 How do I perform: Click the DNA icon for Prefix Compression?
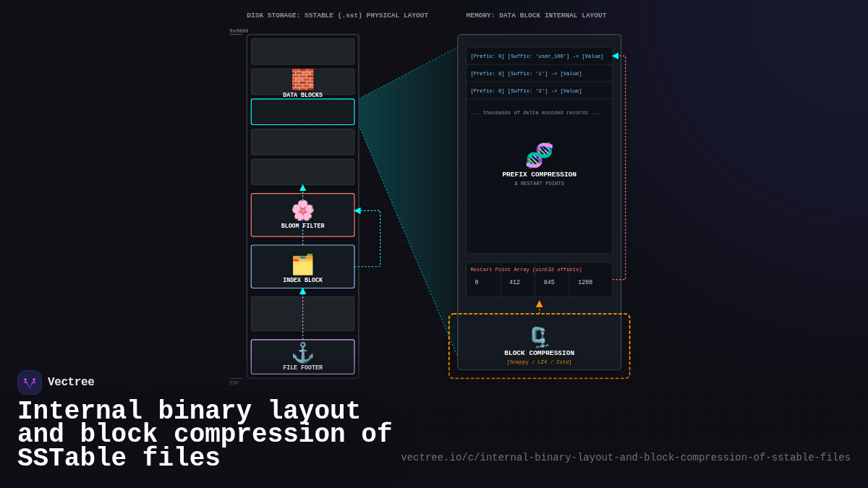coord(539,155)
